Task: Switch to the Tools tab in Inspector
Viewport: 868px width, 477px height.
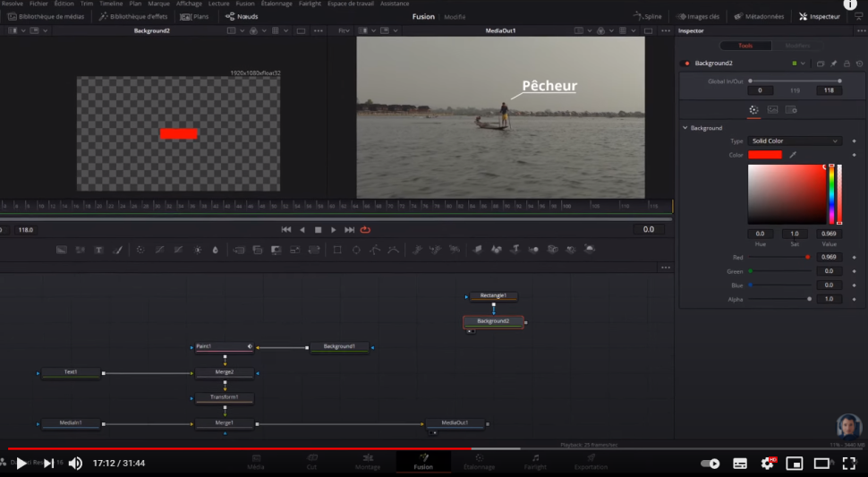Action: (745, 46)
